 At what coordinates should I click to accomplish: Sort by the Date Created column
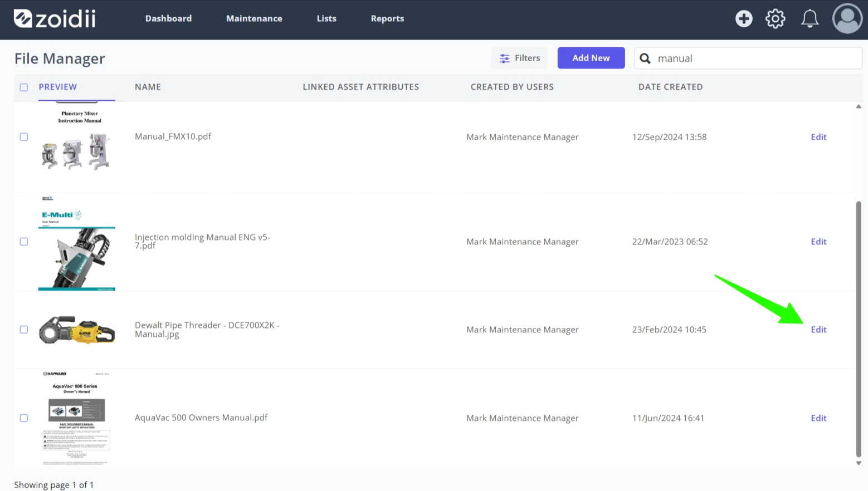[x=670, y=87]
